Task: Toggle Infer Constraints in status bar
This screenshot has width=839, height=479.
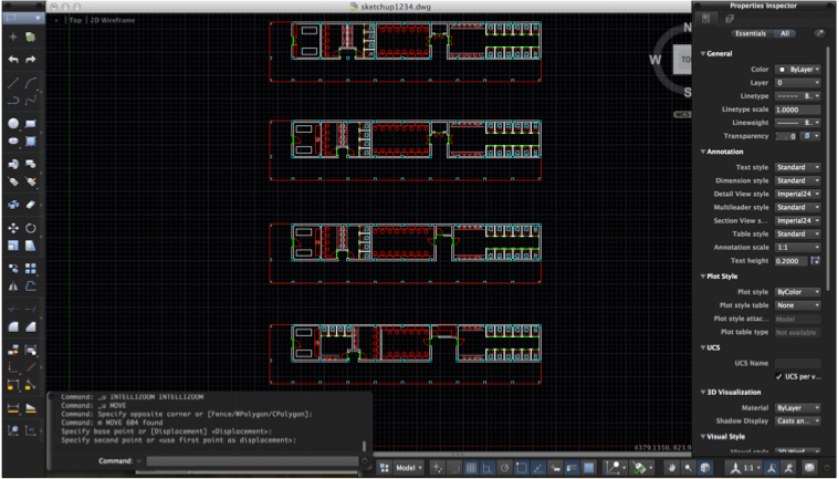Action: pos(438,468)
